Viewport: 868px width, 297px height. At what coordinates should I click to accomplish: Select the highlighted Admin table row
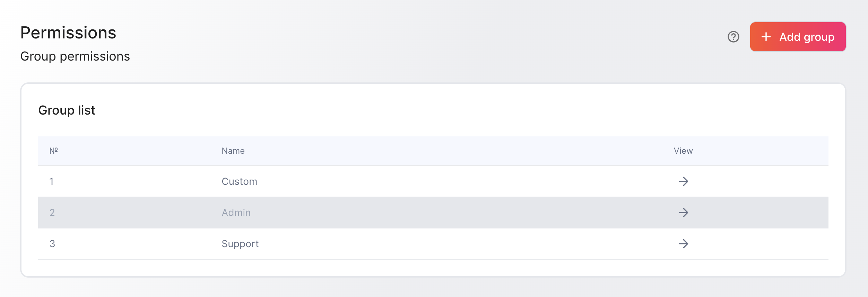point(433,213)
